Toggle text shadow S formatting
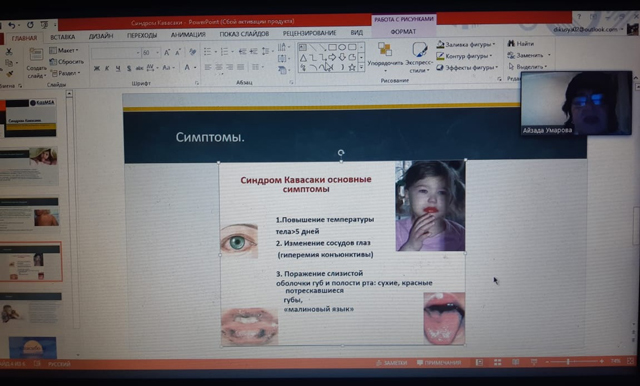Viewport: 640px width, 386px height. coord(129,68)
